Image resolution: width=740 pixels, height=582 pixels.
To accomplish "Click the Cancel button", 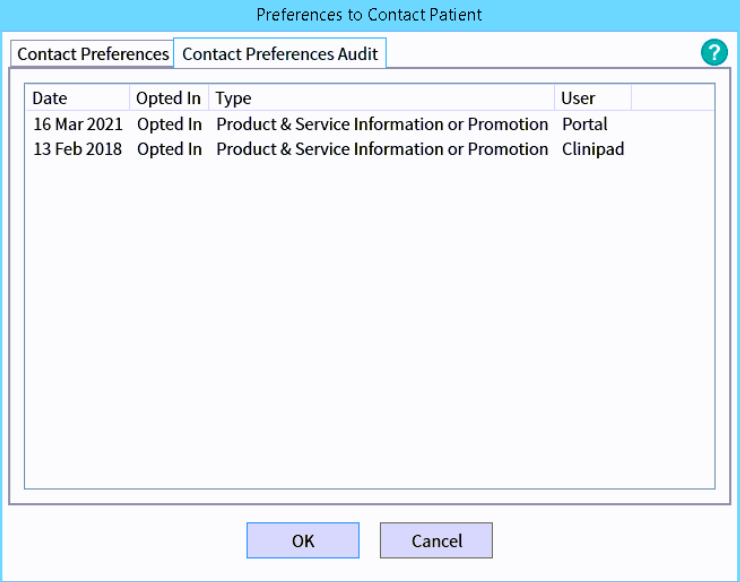I will pyautogui.click(x=436, y=541).
